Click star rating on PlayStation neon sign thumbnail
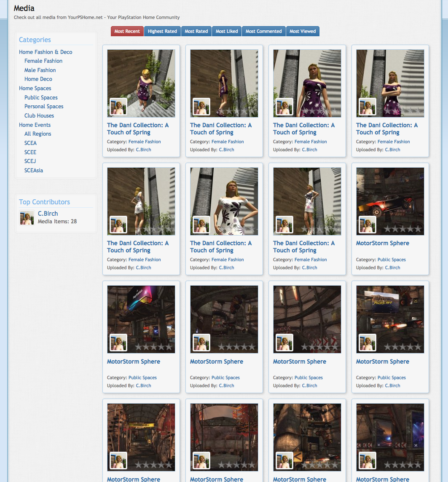This screenshot has width=448, height=482. pyautogui.click(x=153, y=347)
